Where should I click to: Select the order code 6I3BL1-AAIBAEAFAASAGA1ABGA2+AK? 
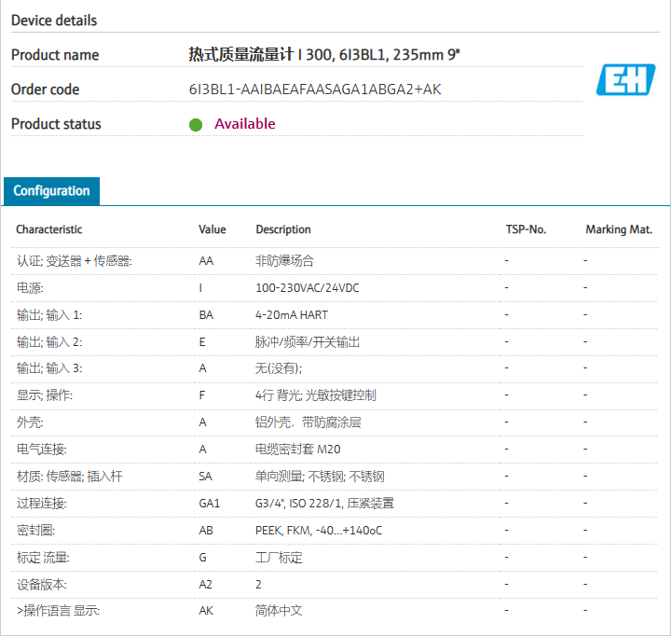[315, 90]
